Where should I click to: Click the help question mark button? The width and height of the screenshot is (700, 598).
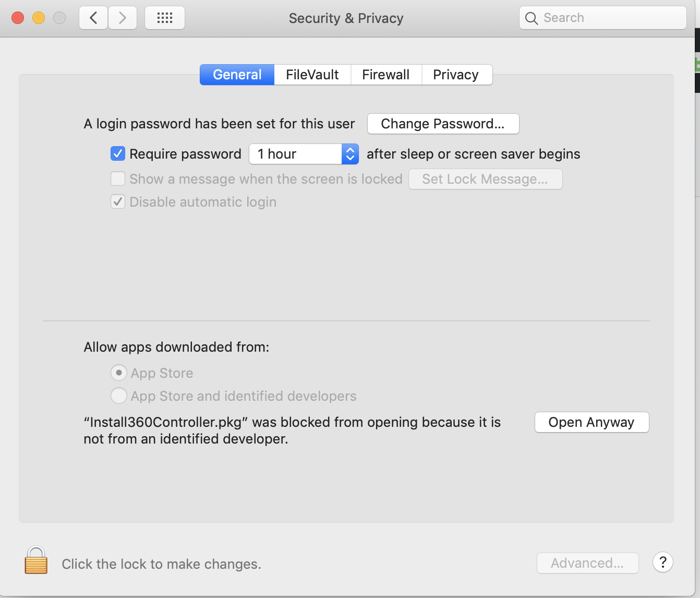pos(662,563)
